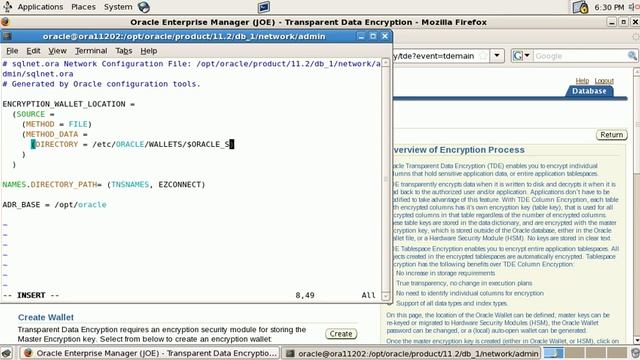Image resolution: width=640 pixels, height=360 pixels.
Task: Click the Firefox page scrollbar down arrow
Action: [636, 340]
